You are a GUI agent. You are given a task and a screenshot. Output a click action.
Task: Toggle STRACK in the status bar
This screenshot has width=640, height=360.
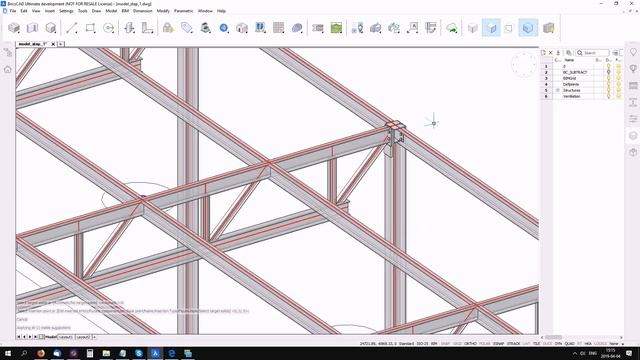click(513, 344)
